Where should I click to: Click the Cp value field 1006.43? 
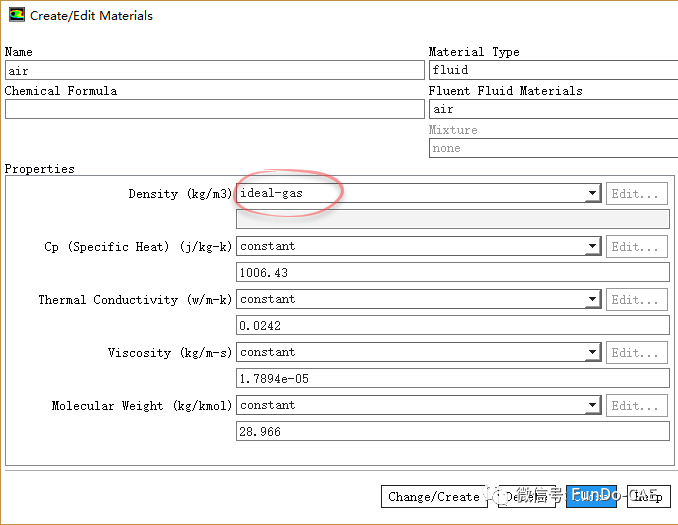tap(452, 272)
